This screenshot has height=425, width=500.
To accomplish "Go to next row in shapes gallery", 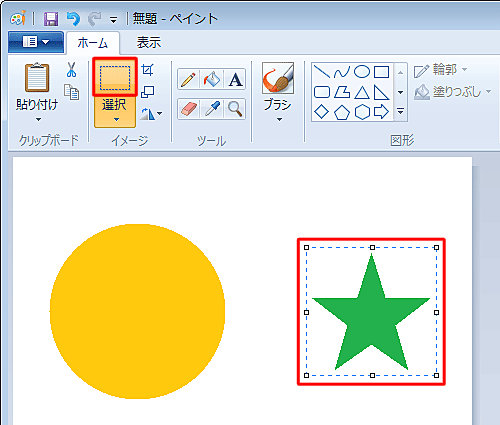I will pyautogui.click(x=401, y=92).
